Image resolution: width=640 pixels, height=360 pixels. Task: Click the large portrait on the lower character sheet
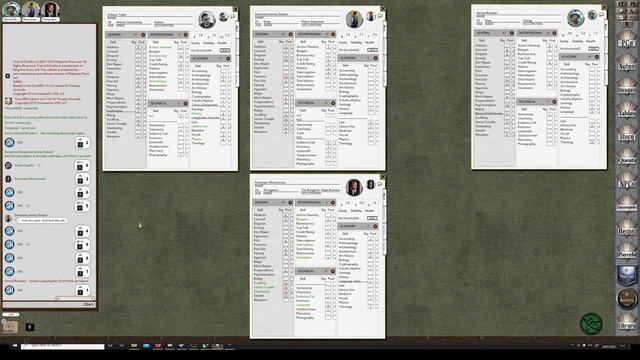tap(354, 187)
